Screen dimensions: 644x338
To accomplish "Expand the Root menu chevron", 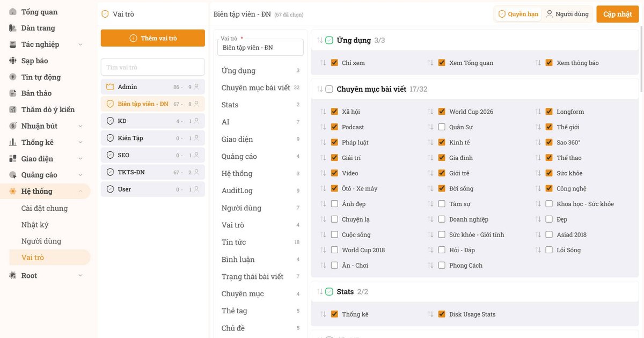I will click(80, 276).
